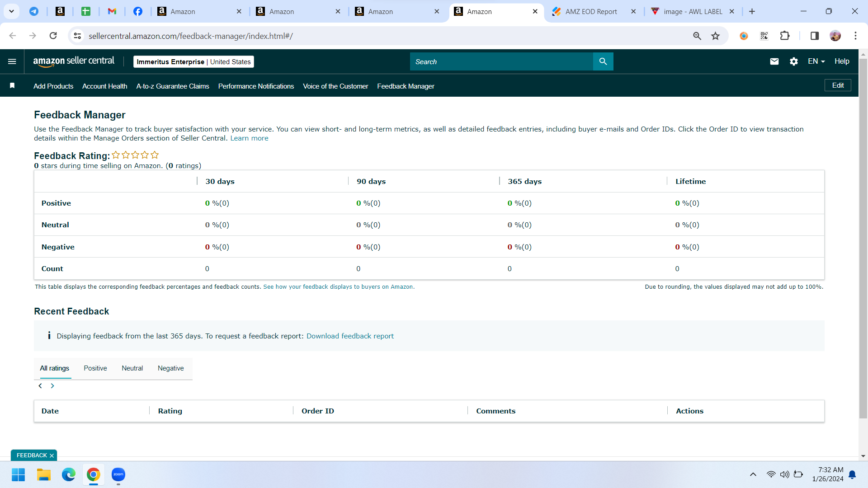Open a new browser tab
The height and width of the screenshot is (488, 868).
tap(752, 11)
